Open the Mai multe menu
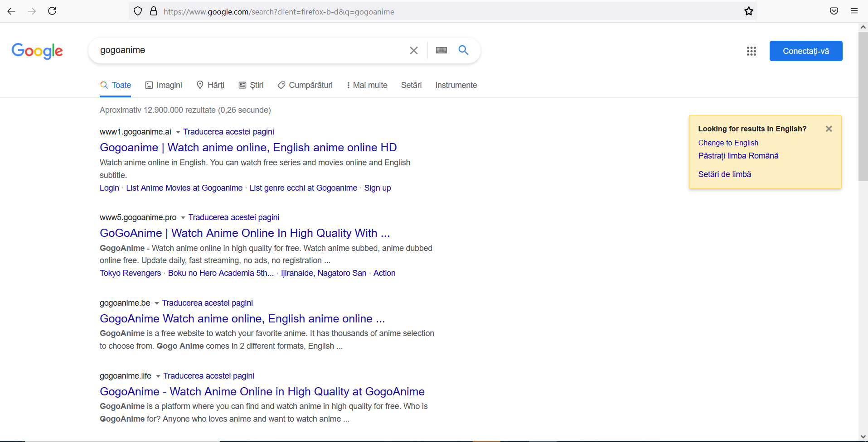This screenshot has width=868, height=442. pos(367,85)
